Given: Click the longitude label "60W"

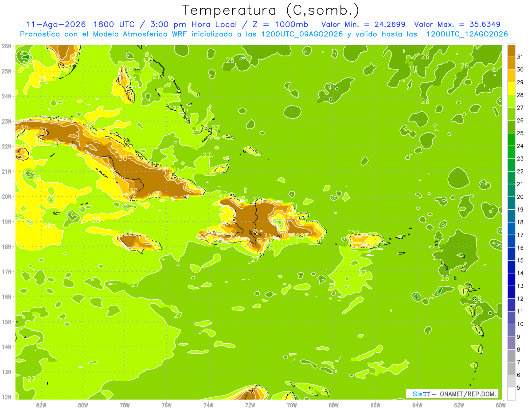Looking at the screenshot, I should 501,405.
